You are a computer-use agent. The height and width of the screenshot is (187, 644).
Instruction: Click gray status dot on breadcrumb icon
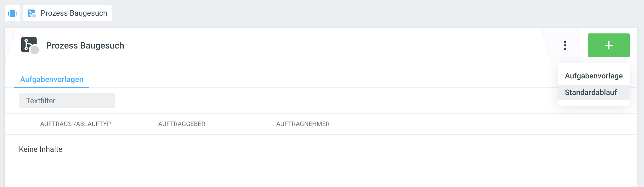34,16
